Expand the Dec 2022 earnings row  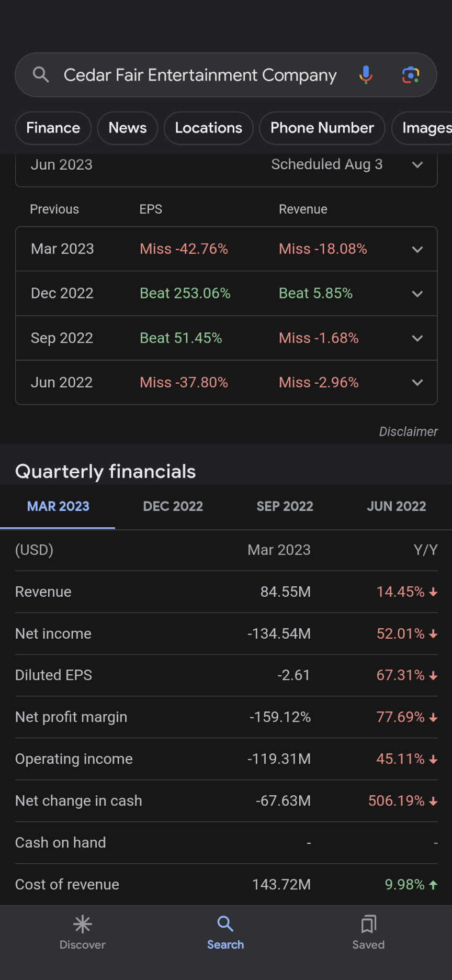coord(226,293)
